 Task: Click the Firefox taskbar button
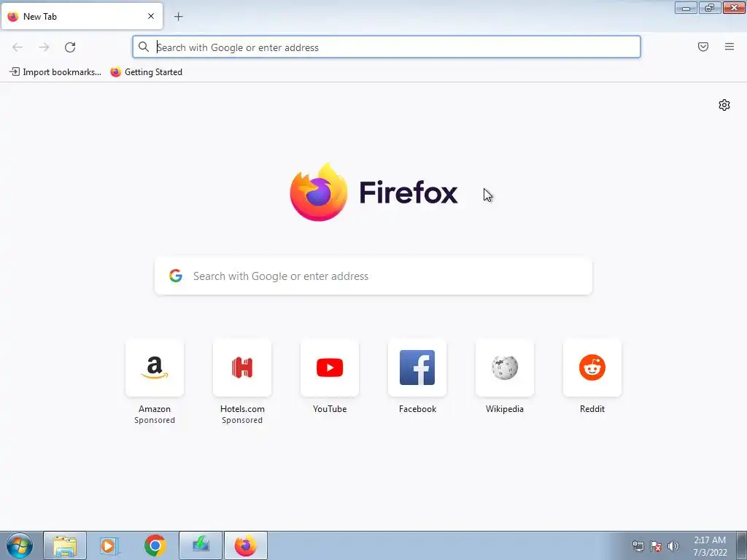coord(245,545)
